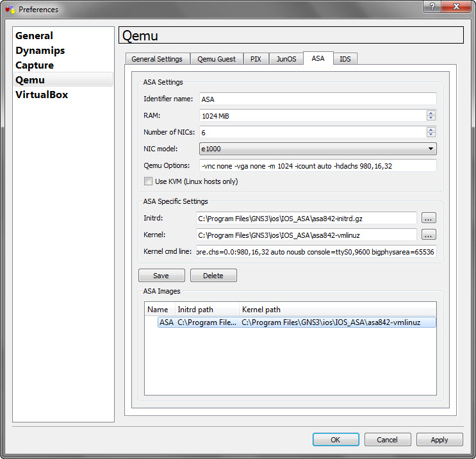Click the Kernel cmd line field
The height and width of the screenshot is (459, 476).
point(316,252)
